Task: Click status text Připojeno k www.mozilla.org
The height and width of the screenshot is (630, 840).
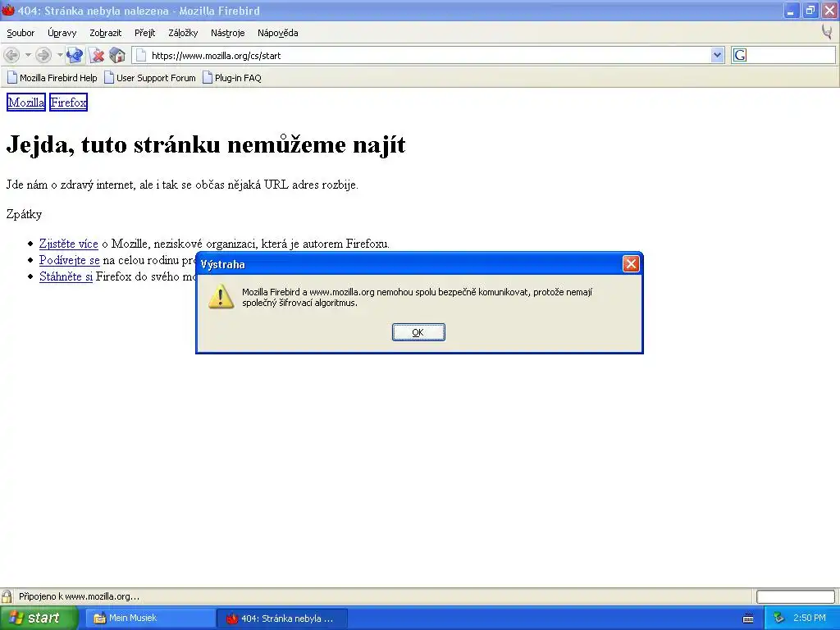Action: [x=79, y=596]
